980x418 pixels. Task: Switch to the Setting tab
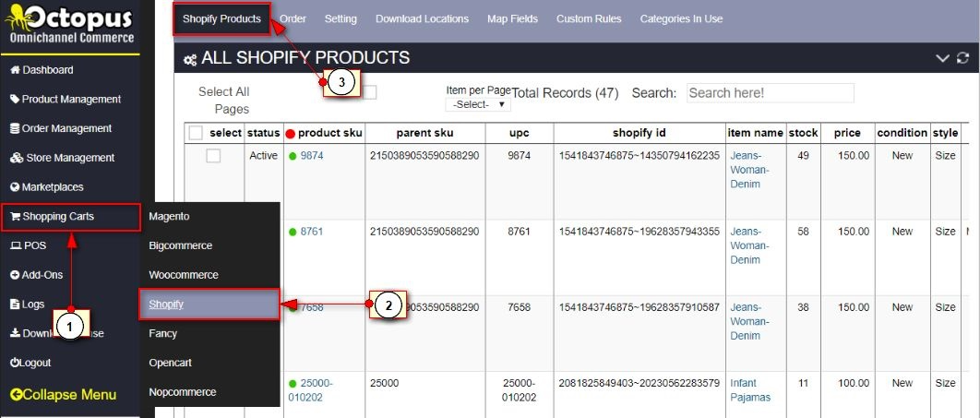coord(341,18)
